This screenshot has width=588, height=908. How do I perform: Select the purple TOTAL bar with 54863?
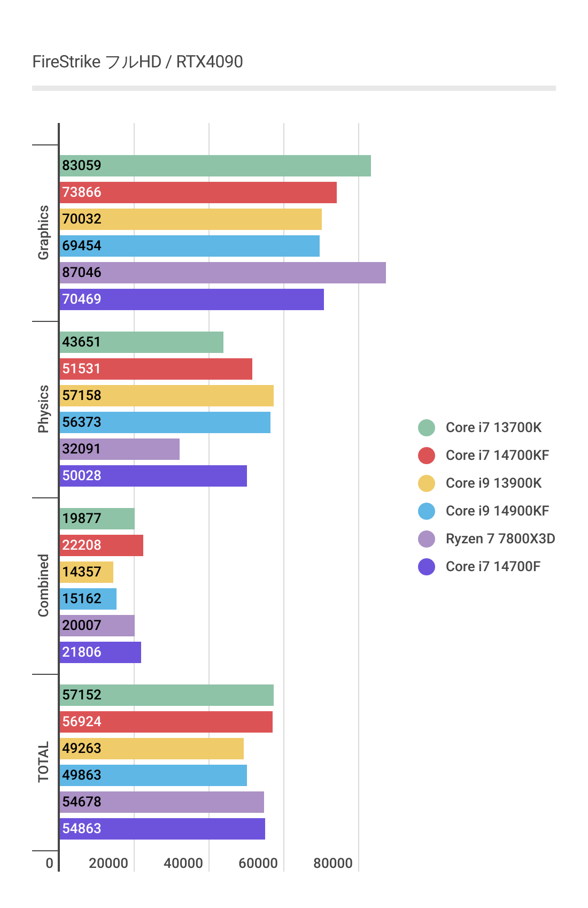(x=162, y=829)
